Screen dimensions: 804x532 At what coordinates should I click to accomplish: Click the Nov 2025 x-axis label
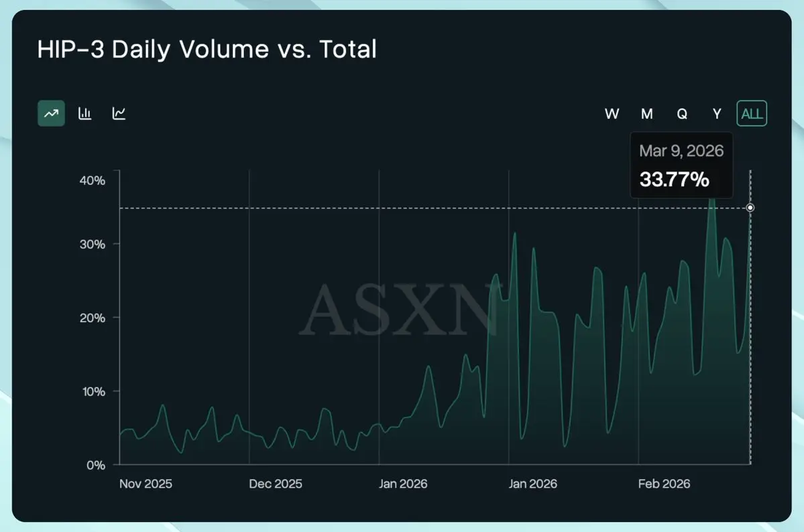[146, 484]
